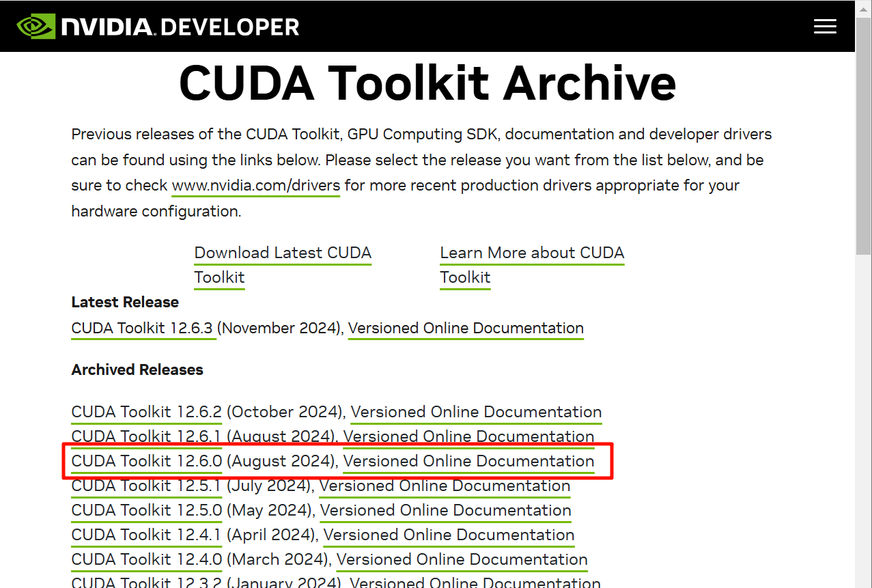Select the highlighted CUDA Toolkit 12.6.0 link
The width and height of the screenshot is (872, 588).
pyautogui.click(x=146, y=462)
